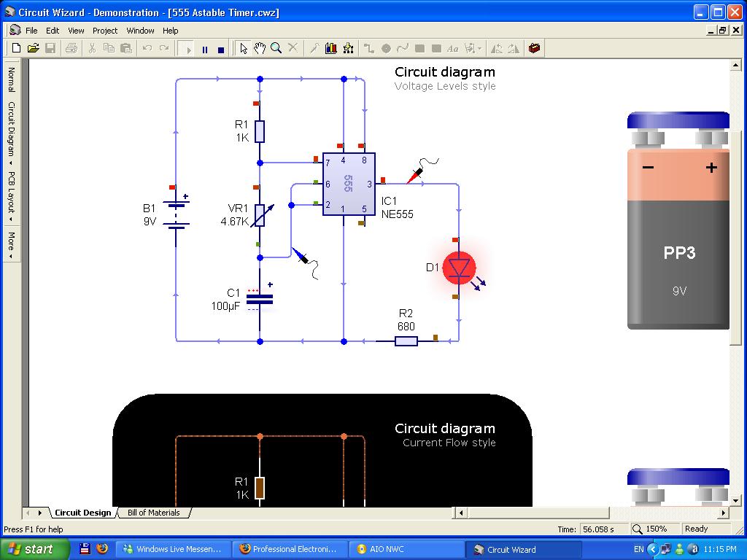The width and height of the screenshot is (747, 560).
Task: Select the hand pan tool
Action: (x=260, y=48)
